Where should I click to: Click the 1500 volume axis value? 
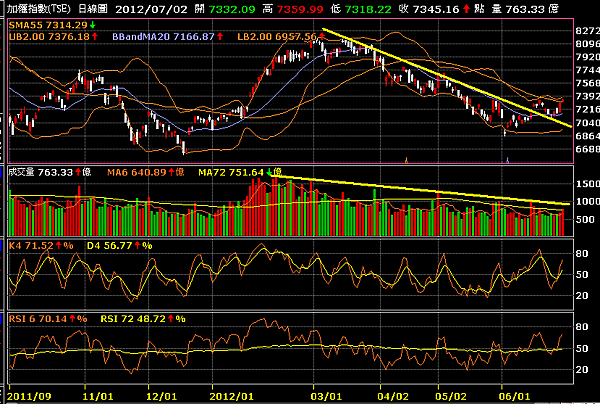(x=587, y=184)
